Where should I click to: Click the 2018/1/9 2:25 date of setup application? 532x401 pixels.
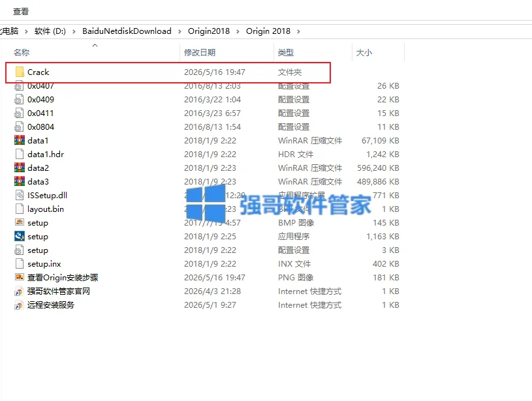(x=210, y=236)
